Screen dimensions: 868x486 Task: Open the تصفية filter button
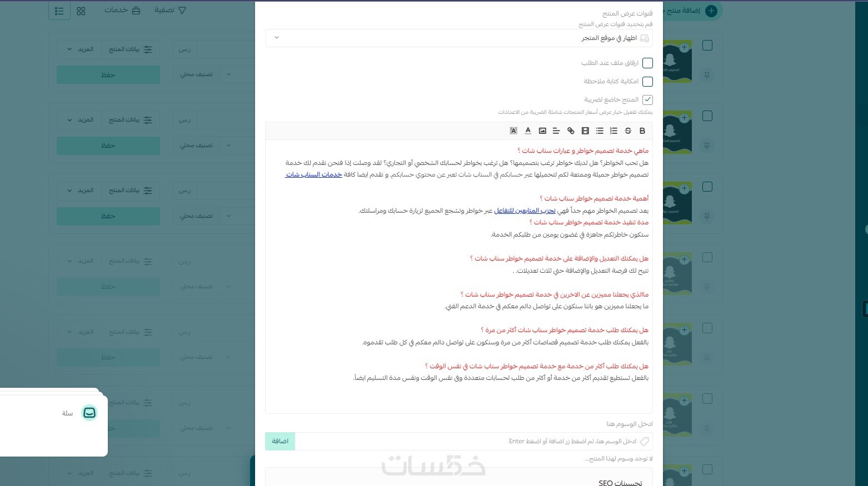tap(170, 10)
